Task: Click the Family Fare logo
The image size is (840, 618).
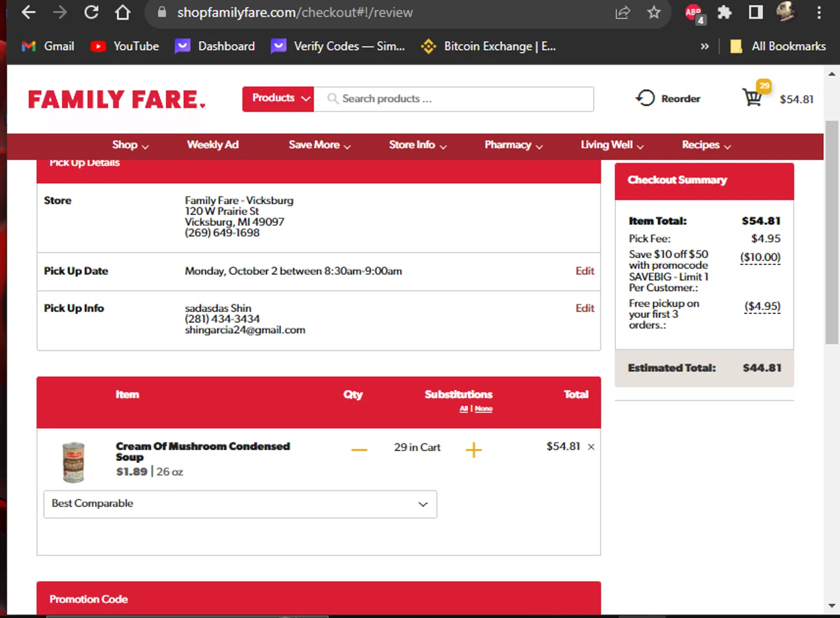Action: pyautogui.click(x=116, y=99)
